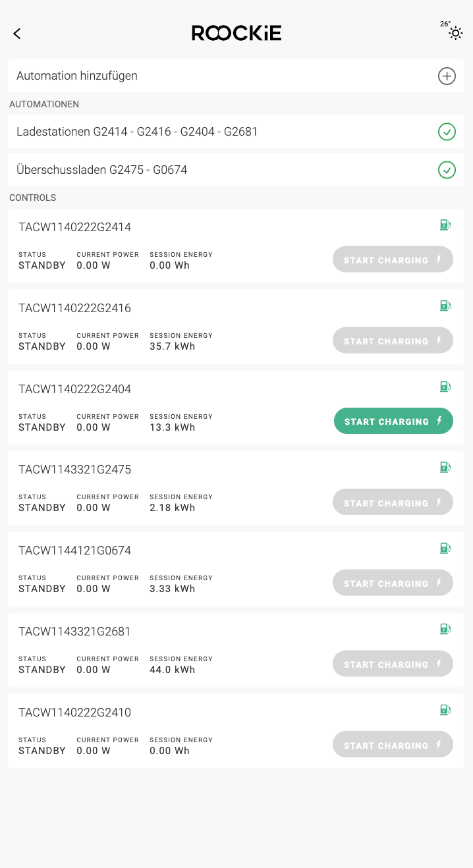The height and width of the screenshot is (868, 473).
Task: Select the AUTOMATIONEN section header
Action: coord(44,104)
